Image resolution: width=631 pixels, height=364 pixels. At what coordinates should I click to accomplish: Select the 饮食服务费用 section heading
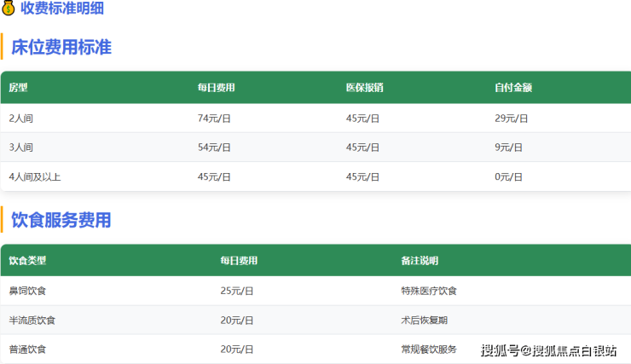[x=61, y=220]
